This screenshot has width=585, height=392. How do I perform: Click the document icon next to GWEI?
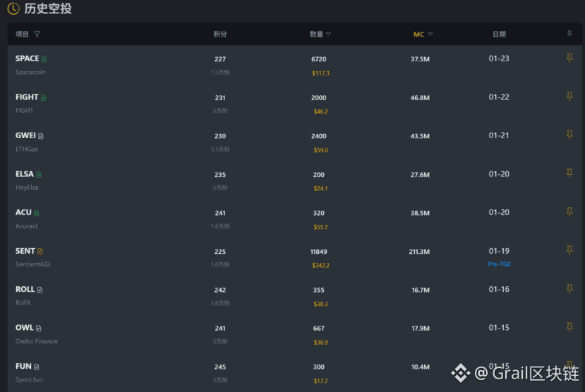click(41, 136)
